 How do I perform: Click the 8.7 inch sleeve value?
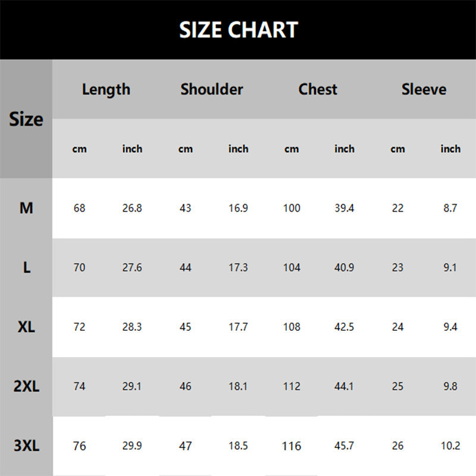(x=450, y=208)
